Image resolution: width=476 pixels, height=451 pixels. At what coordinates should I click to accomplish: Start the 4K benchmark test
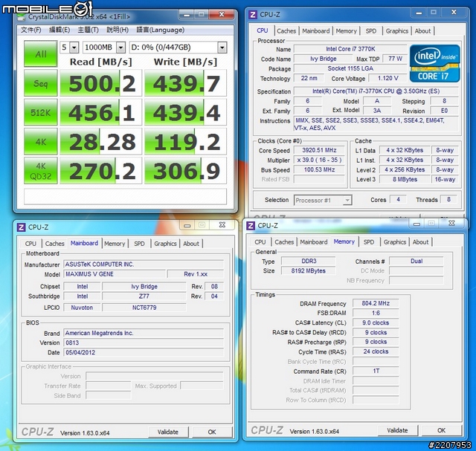coord(41,142)
